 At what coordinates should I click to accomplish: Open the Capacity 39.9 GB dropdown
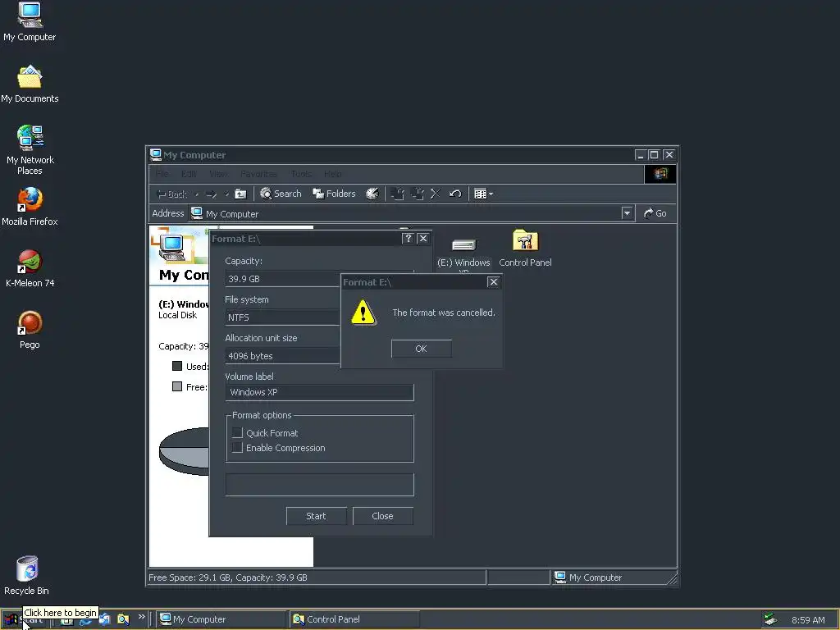coord(283,279)
